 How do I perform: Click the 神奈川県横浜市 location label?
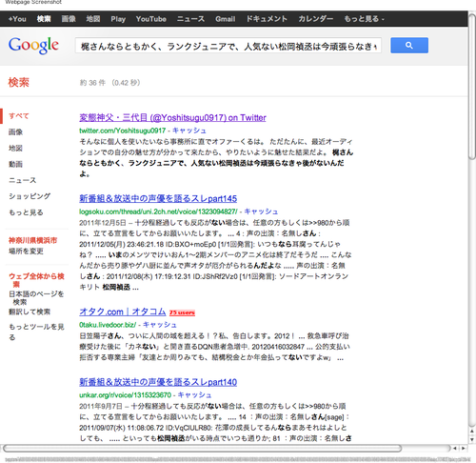click(33, 240)
